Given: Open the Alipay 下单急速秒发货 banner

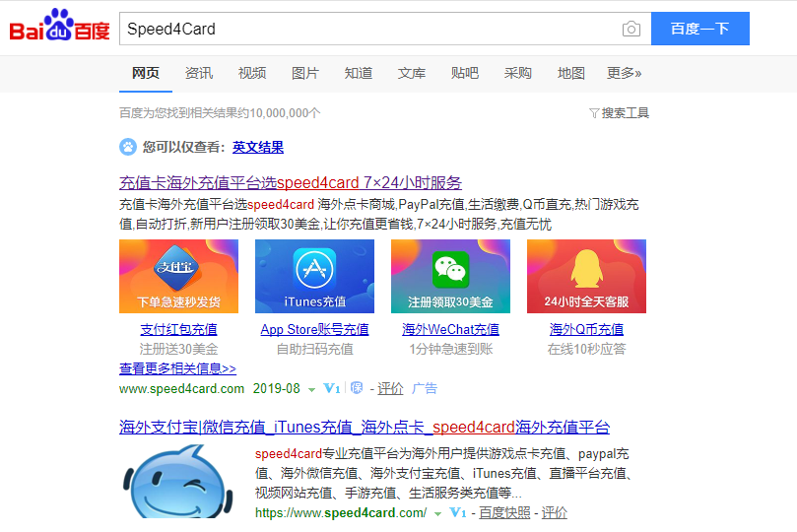Looking at the screenshot, I should pyautogui.click(x=178, y=276).
